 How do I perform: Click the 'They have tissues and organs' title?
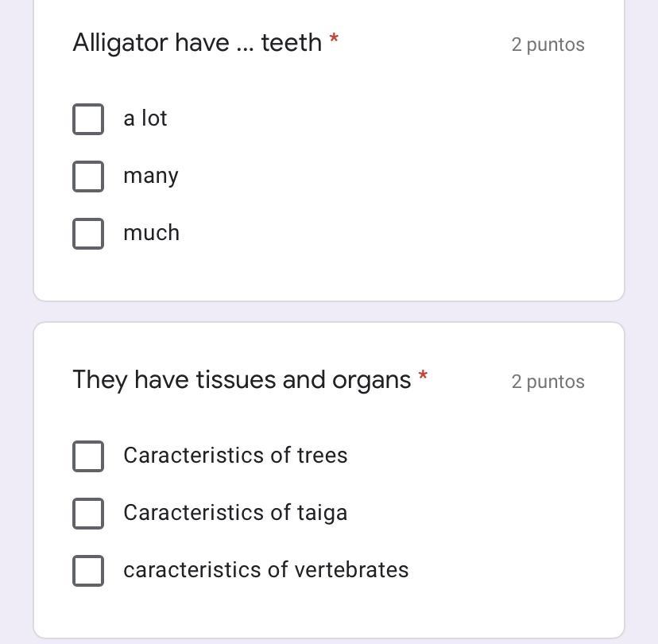[x=242, y=379]
